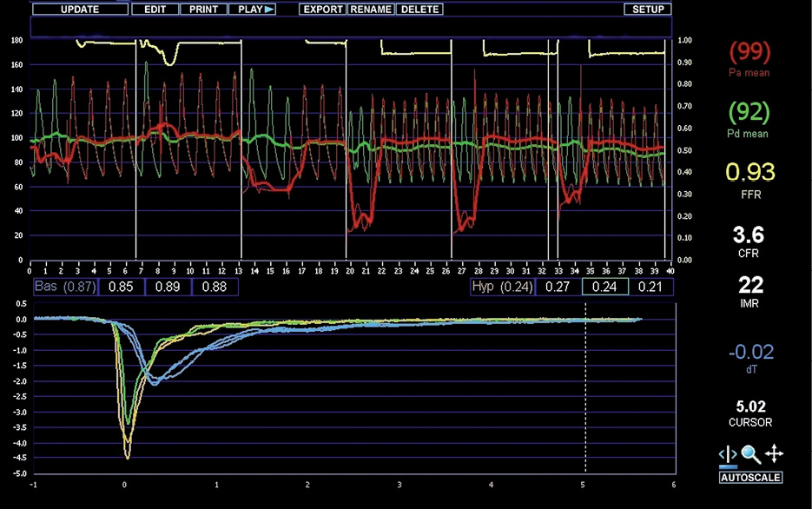Open the EDIT menu
Image resolution: width=812 pixels, height=509 pixels.
coord(155,10)
